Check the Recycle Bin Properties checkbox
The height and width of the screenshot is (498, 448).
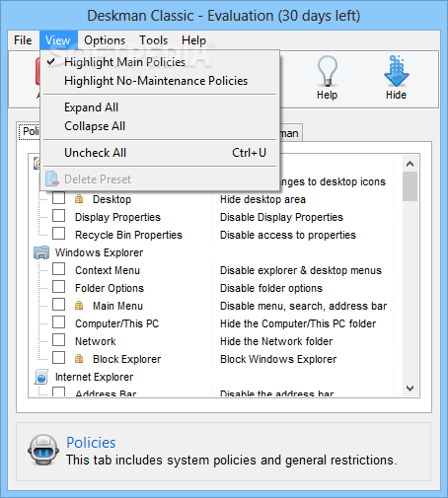point(59,234)
